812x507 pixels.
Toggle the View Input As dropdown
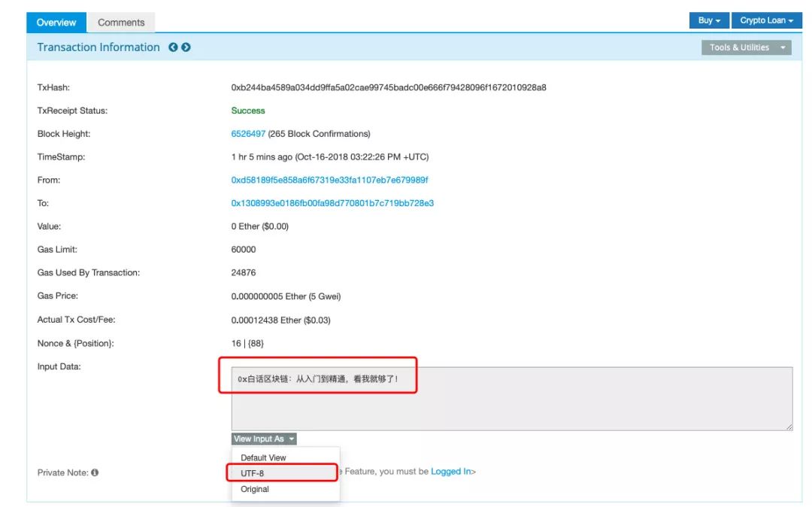[x=264, y=439]
